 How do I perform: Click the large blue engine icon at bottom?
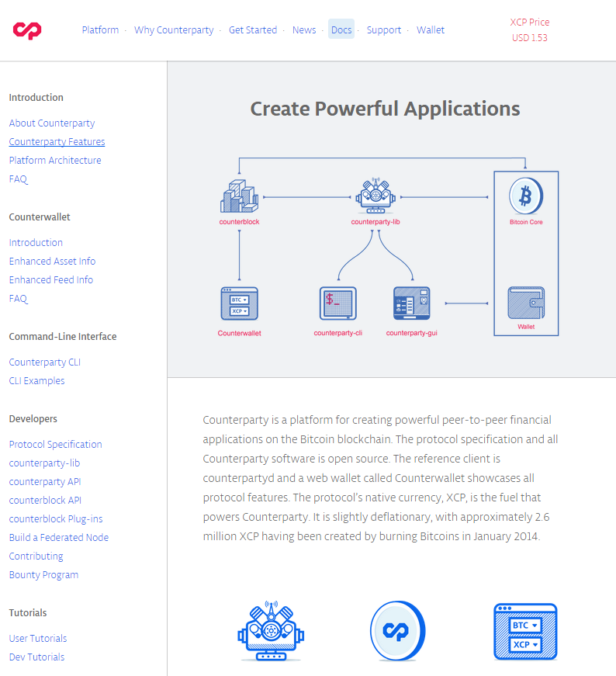pos(271,631)
